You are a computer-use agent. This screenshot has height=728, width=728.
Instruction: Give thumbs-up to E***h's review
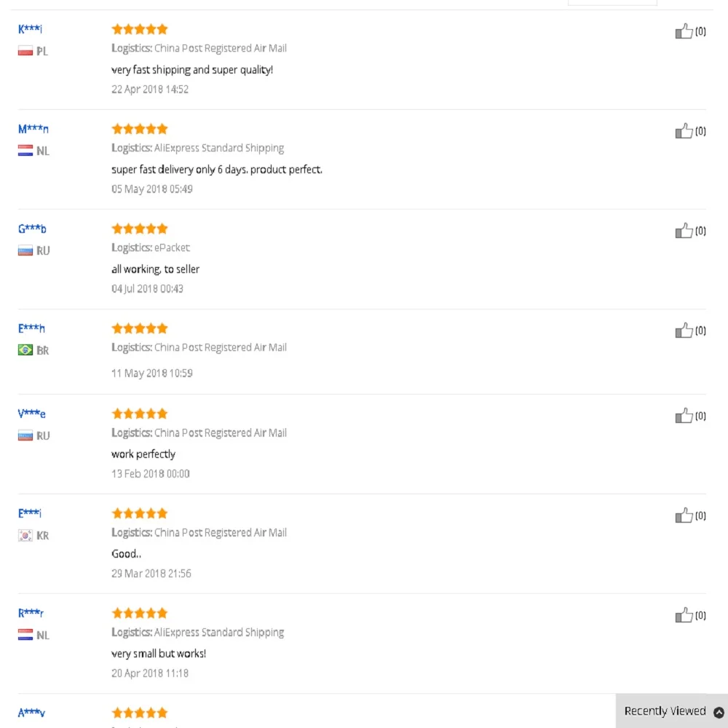[x=684, y=331]
